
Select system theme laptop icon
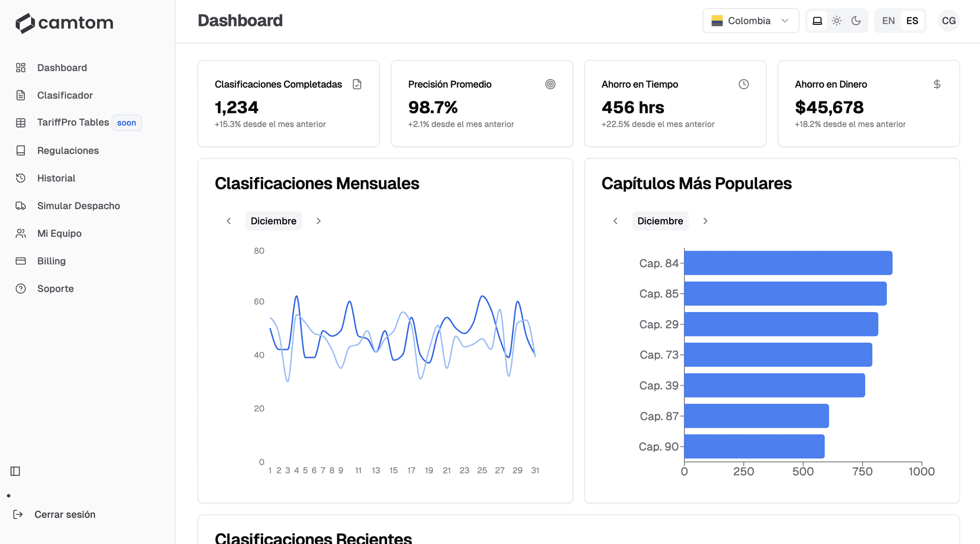point(817,21)
